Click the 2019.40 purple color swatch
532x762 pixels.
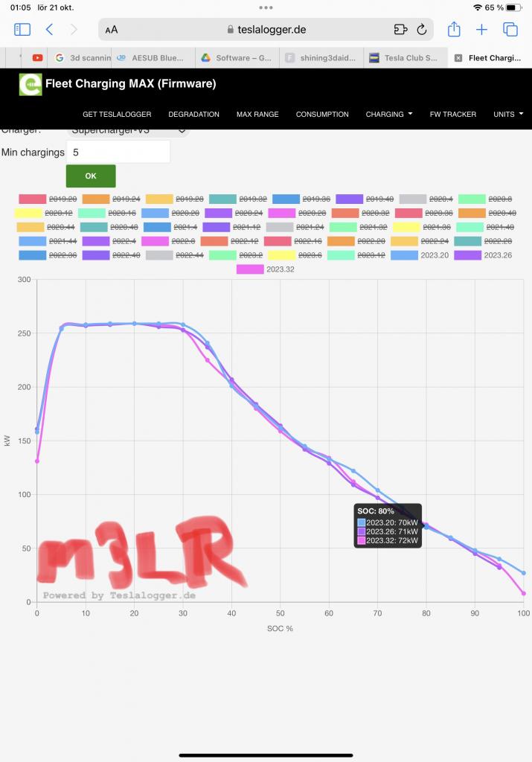coord(349,199)
